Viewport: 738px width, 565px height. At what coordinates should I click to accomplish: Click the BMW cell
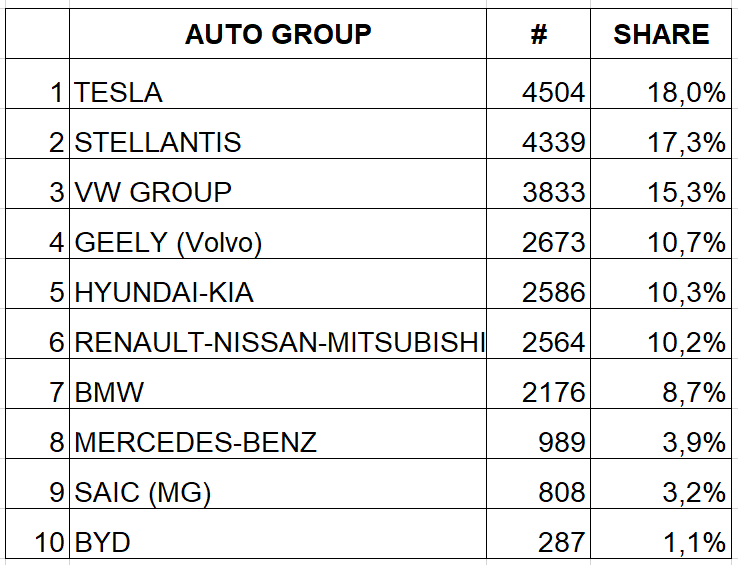pos(278,384)
